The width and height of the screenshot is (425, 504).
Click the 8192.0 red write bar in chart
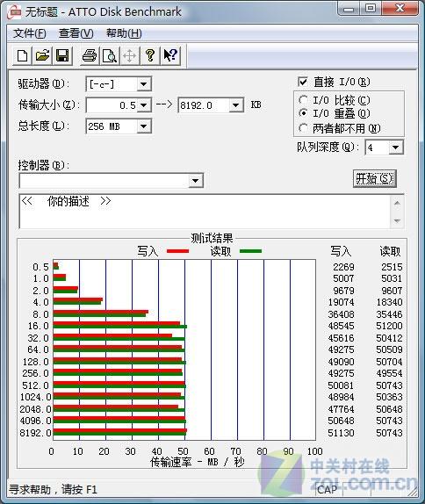120,430
